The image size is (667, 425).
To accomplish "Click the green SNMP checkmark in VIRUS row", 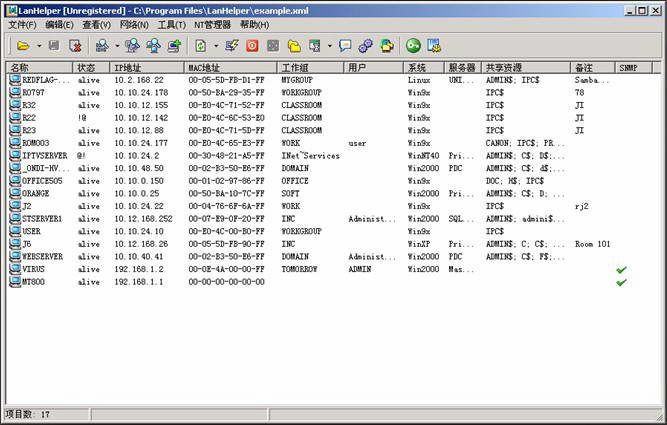I will pos(621,269).
